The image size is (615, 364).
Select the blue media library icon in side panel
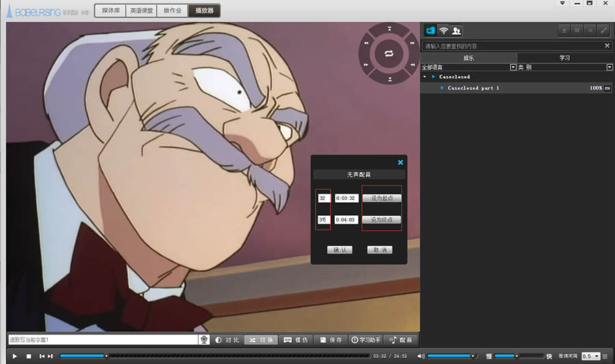(x=430, y=31)
